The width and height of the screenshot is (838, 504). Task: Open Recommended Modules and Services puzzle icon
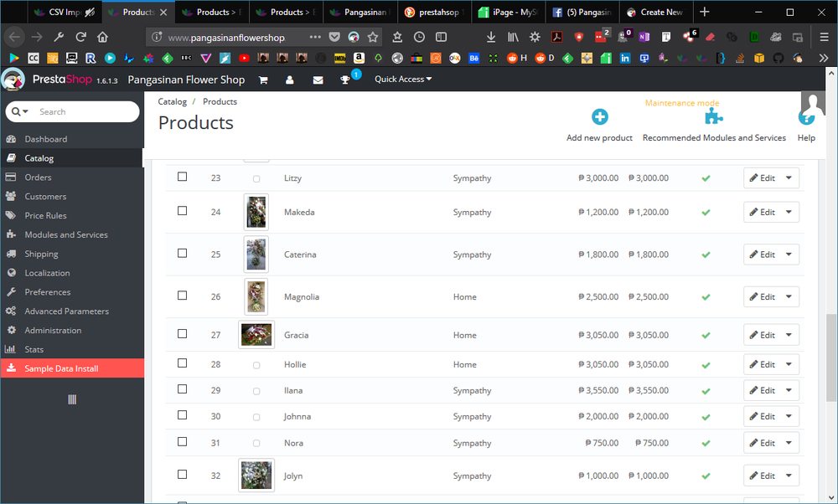714,117
